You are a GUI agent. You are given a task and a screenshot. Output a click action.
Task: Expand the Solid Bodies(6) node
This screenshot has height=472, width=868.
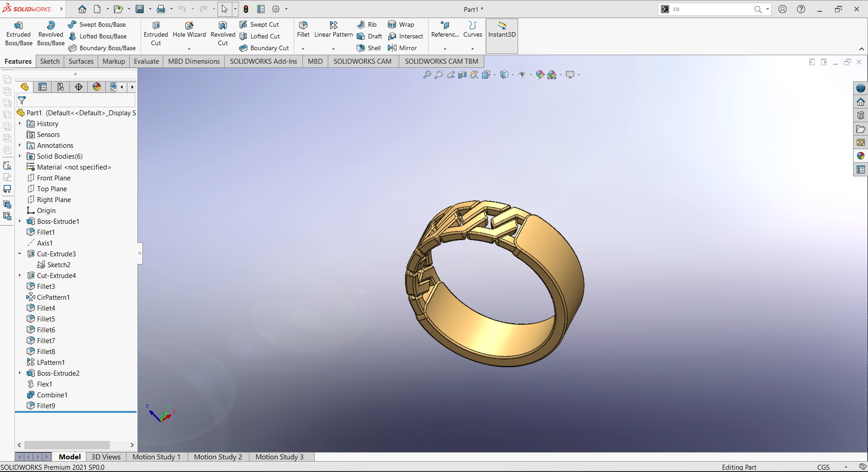[x=20, y=156]
